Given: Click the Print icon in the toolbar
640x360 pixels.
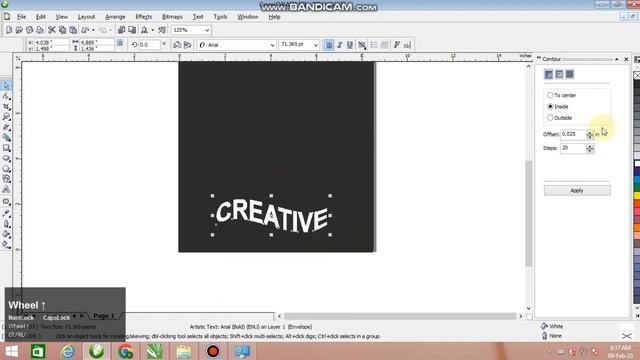Looking at the screenshot, I should (40, 30).
